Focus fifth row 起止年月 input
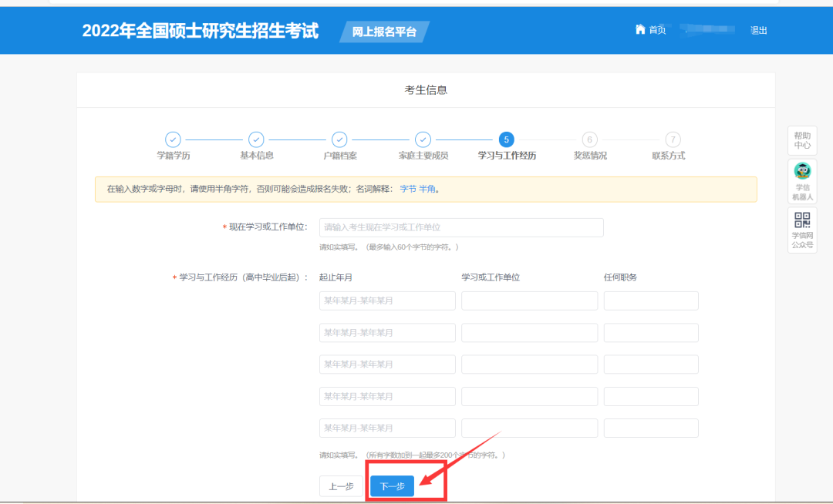The image size is (833, 504). (387, 428)
